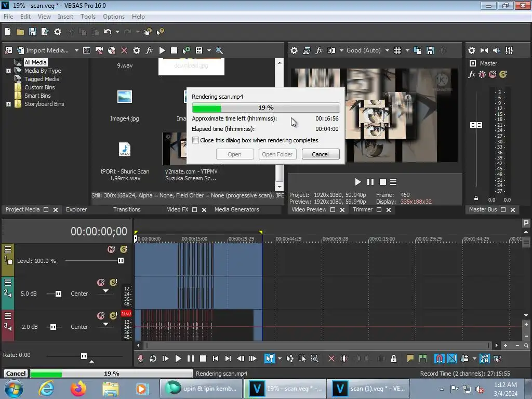
Task: Toggle snapping with the magnet icon
Action: (x=439, y=358)
